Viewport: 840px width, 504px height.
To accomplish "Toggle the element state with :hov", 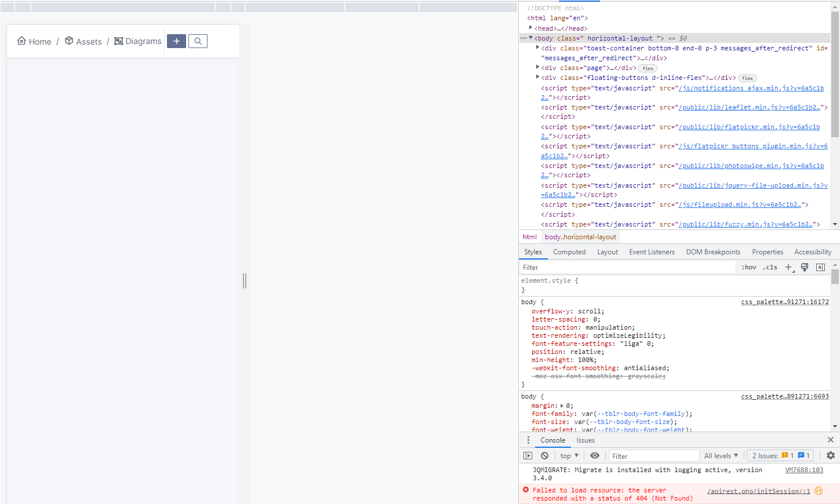I will [748, 267].
